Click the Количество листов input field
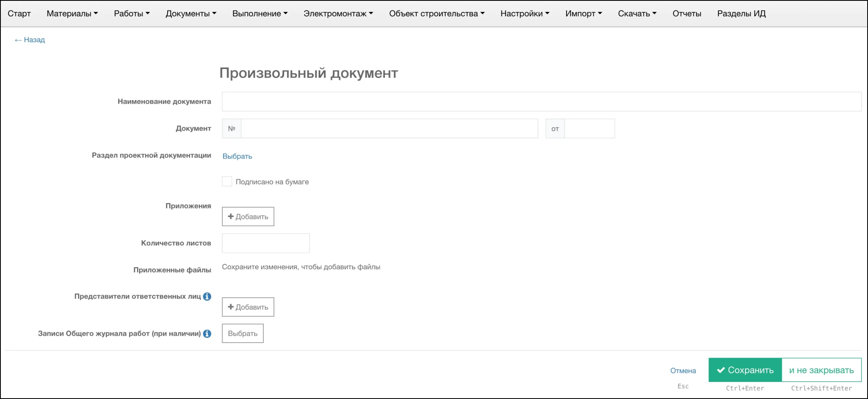868x399 pixels. [265, 243]
